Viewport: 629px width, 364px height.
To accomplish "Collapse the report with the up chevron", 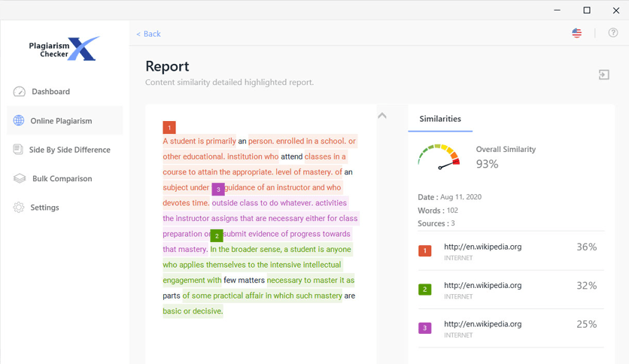I will 382,116.
